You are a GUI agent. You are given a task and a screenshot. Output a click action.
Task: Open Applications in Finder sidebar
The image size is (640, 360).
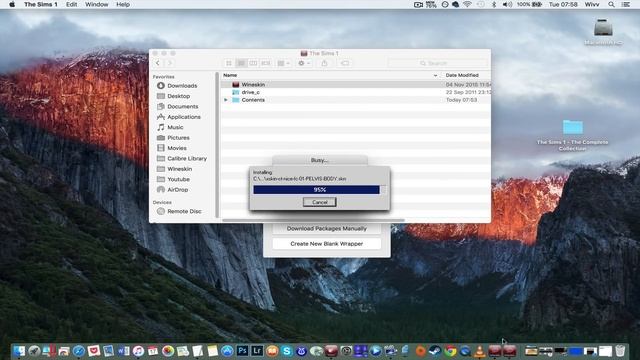[x=184, y=117]
